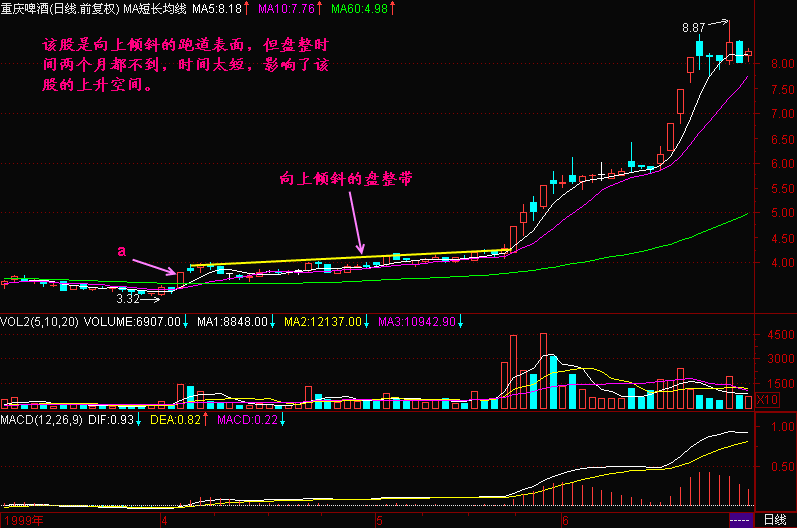Open the MACD(12,26,9) indicator label
The height and width of the screenshot is (528, 797).
[44, 422]
